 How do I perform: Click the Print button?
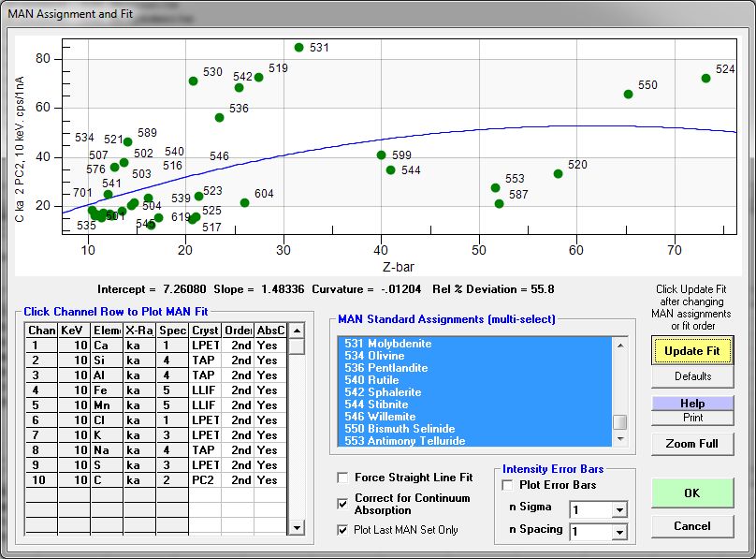[x=692, y=418]
